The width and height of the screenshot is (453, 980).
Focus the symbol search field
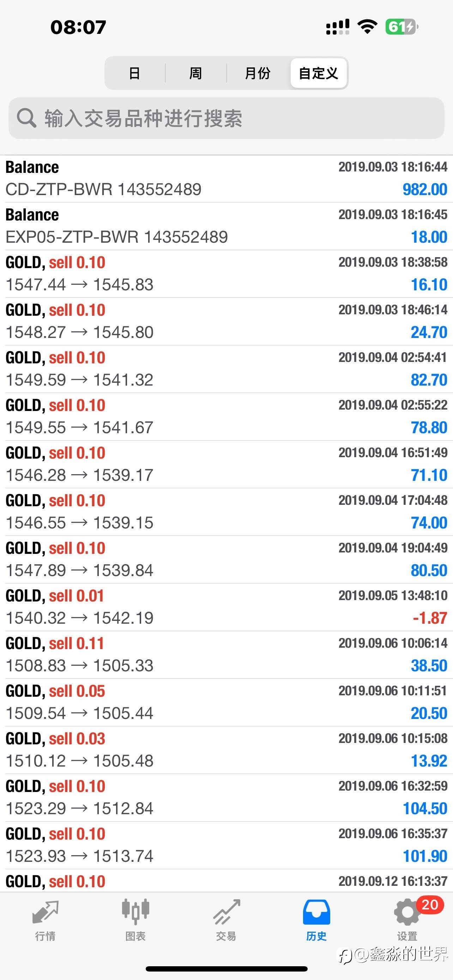tap(226, 118)
